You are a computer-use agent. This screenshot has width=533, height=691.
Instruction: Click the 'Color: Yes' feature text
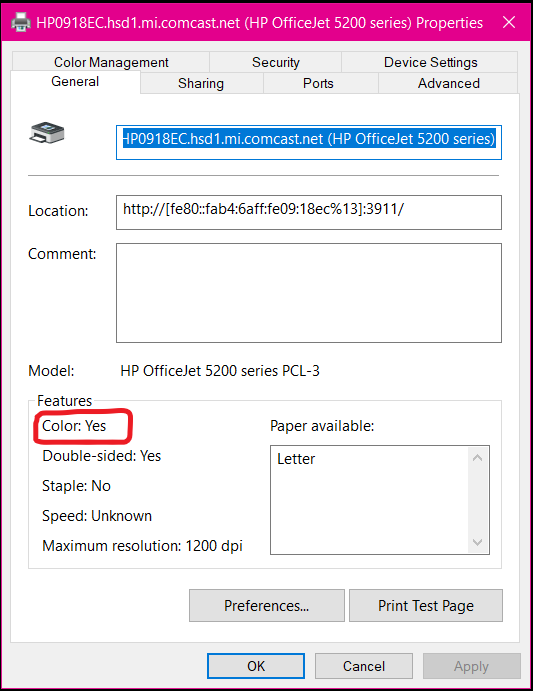(x=74, y=426)
